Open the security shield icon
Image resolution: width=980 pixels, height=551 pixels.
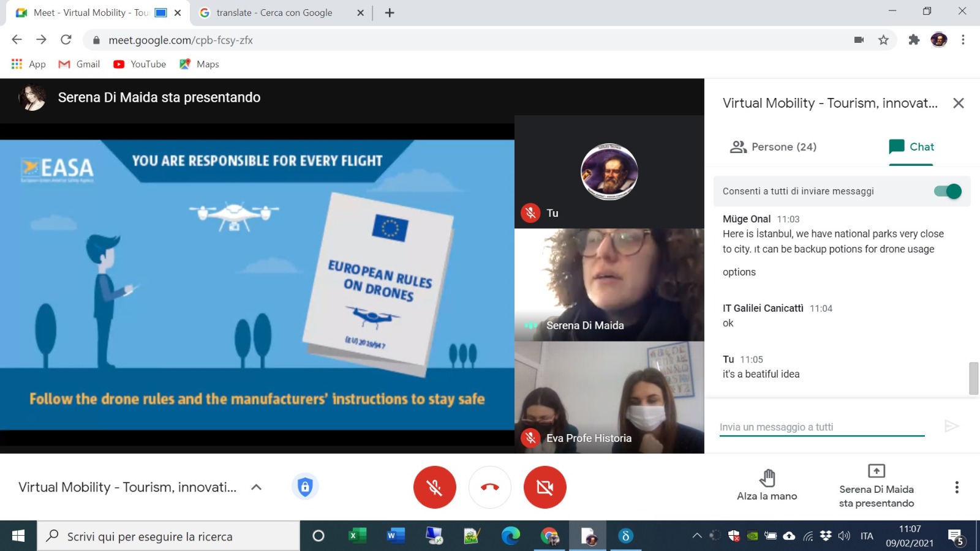(x=305, y=487)
